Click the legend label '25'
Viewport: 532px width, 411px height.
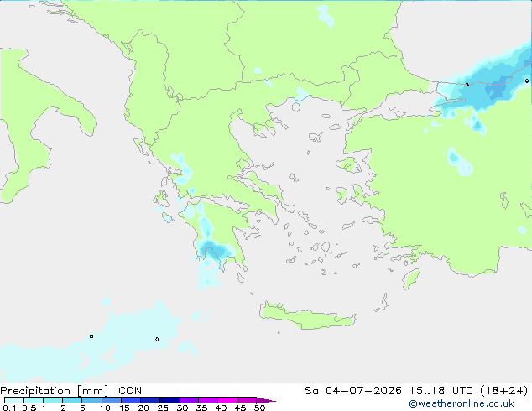(x=163, y=408)
